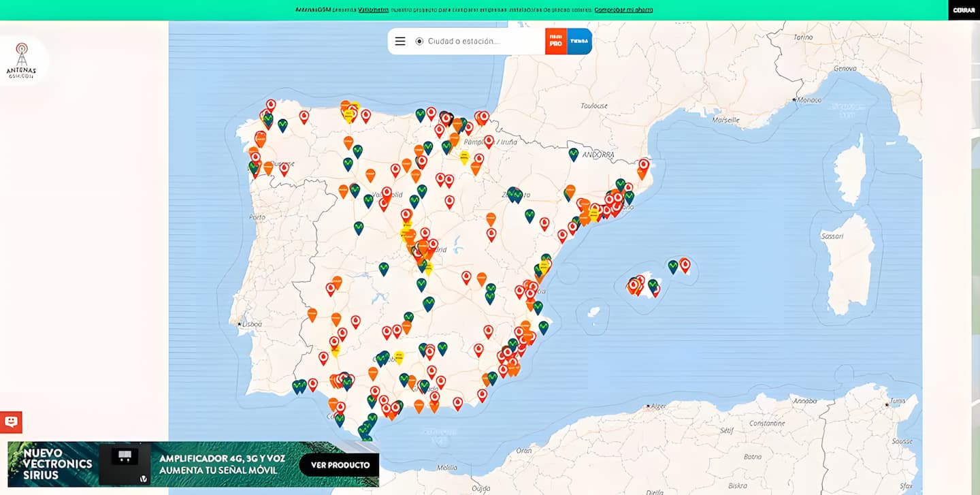Click the orange PRO button
This screenshot has height=495, width=980.
click(x=556, y=42)
